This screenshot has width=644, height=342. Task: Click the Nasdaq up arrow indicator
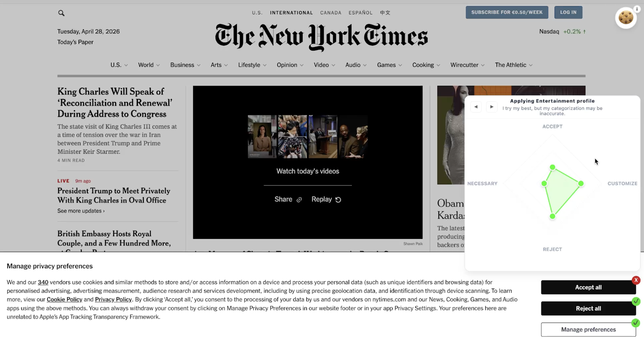[584, 32]
